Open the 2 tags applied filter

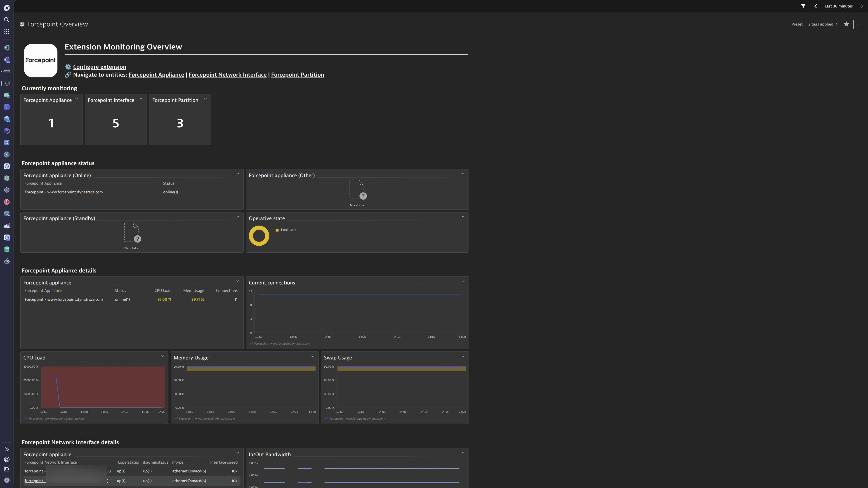click(x=823, y=24)
